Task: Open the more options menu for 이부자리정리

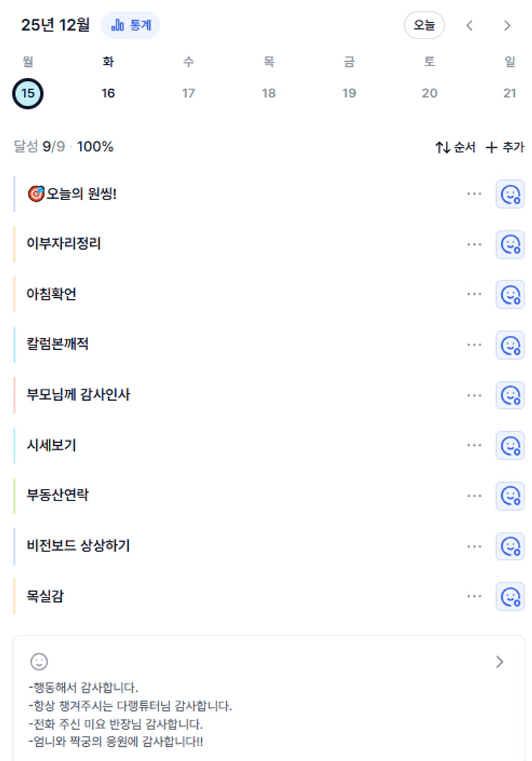Action: tap(474, 244)
